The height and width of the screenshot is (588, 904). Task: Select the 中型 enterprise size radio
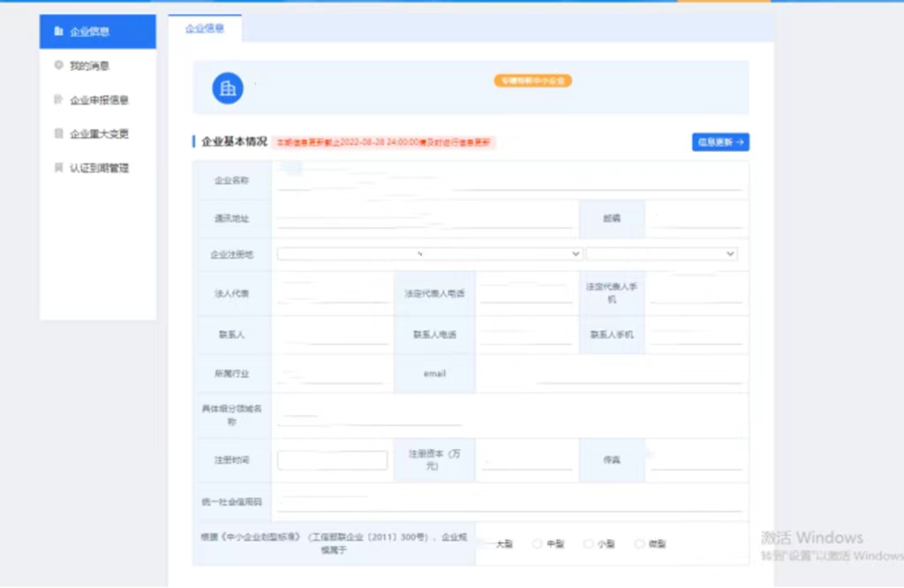coord(537,545)
